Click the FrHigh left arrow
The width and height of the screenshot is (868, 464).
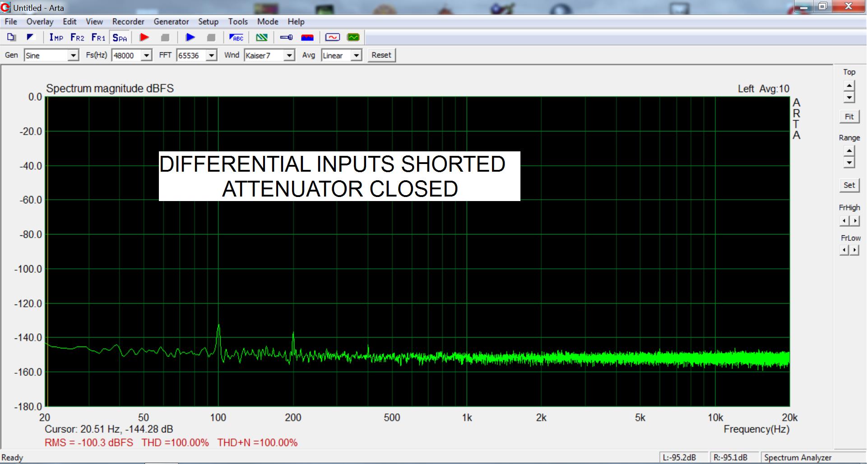coord(844,221)
